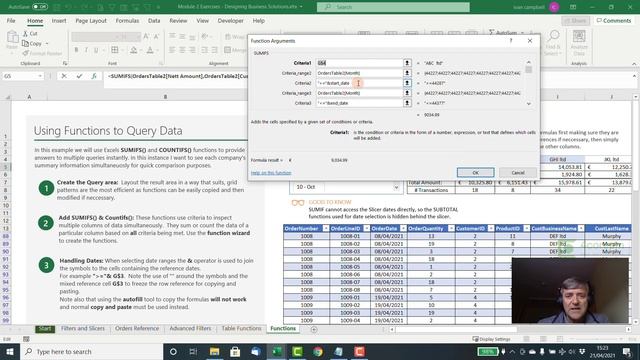Open Chrome from the taskbar
The image size is (640, 360).
tap(318, 351)
